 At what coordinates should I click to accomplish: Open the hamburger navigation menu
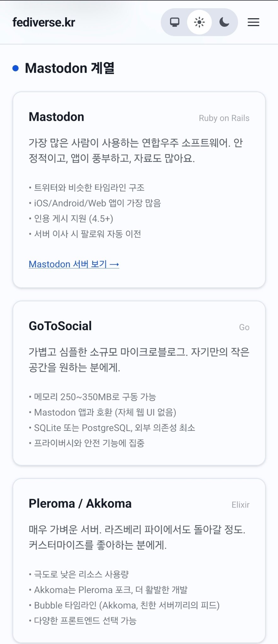253,22
